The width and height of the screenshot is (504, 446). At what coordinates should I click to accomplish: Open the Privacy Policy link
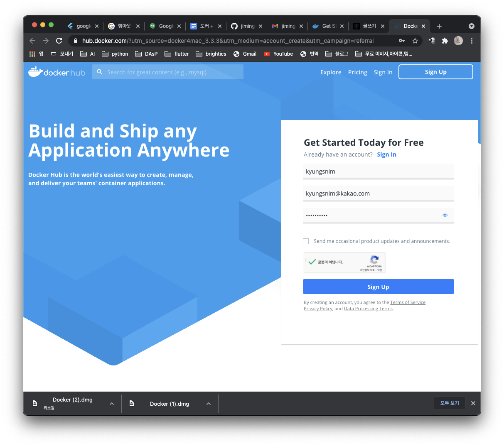(x=318, y=309)
